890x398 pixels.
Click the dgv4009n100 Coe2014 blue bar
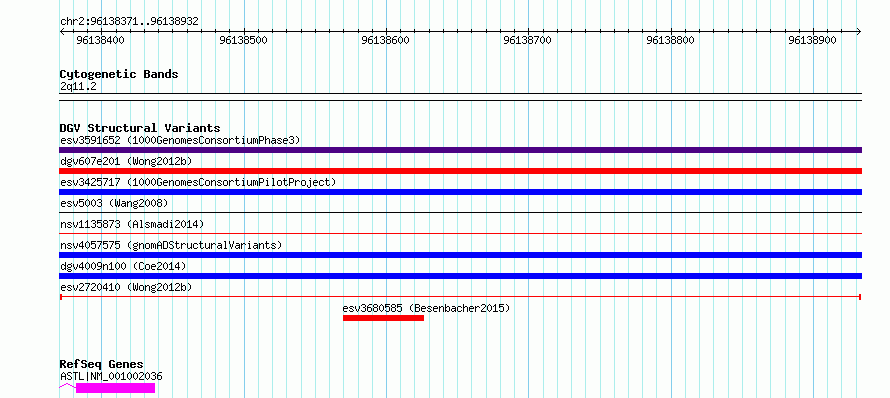tap(460, 276)
